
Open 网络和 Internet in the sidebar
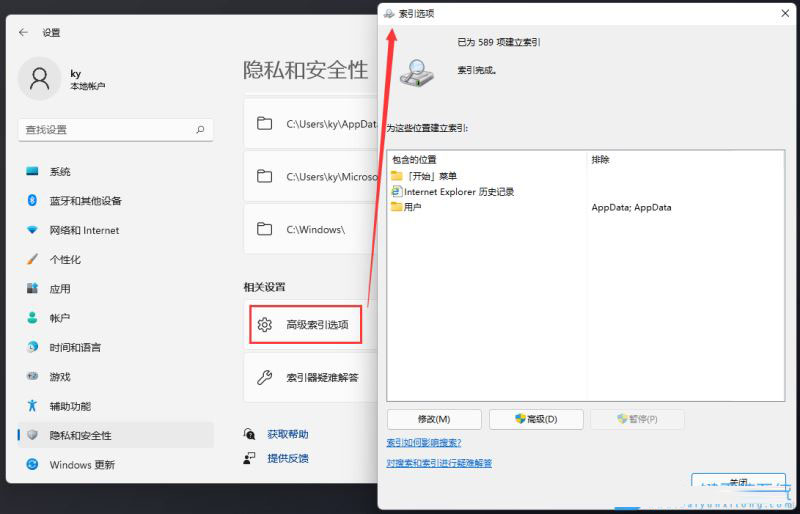tap(115, 230)
